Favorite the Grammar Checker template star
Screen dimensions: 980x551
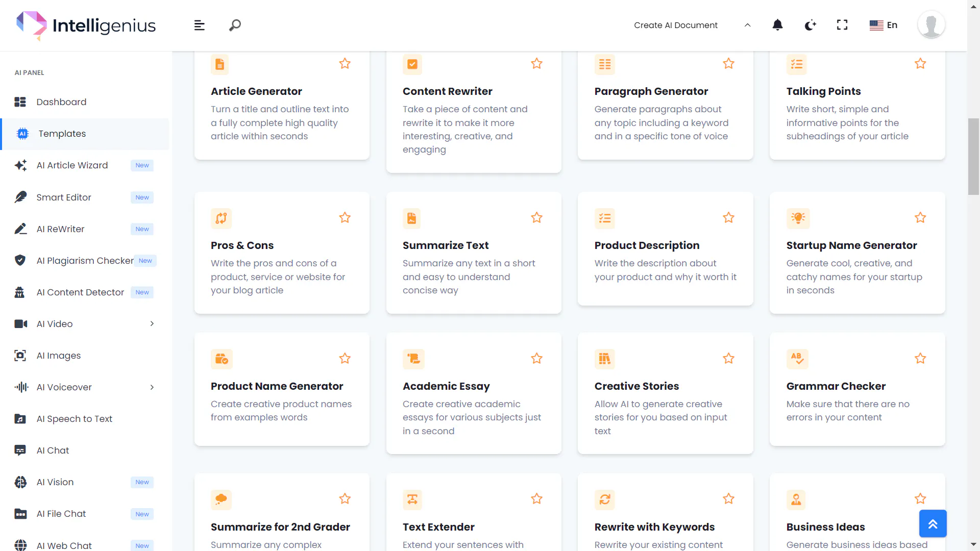[920, 359]
